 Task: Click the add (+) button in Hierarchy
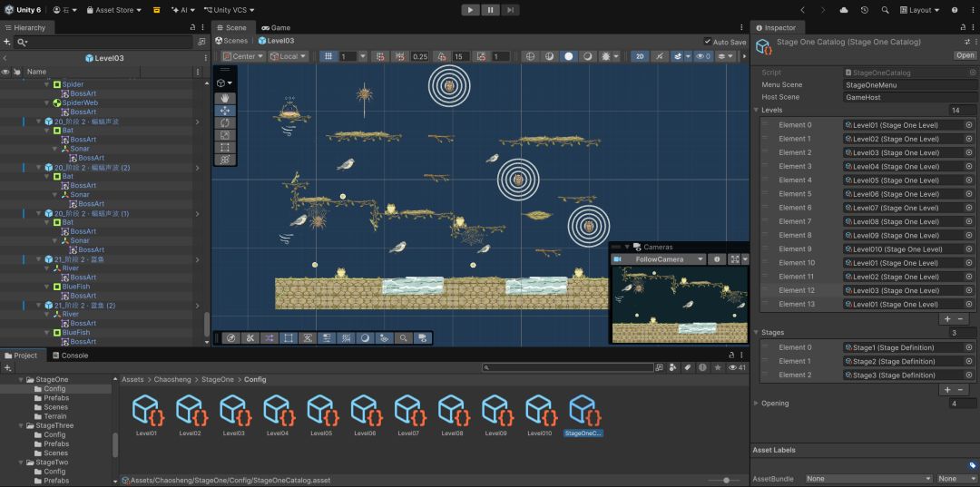click(x=7, y=42)
